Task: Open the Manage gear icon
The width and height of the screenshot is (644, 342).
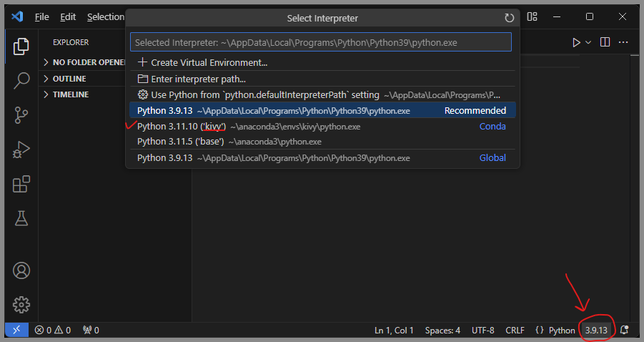Action: pos(21,305)
